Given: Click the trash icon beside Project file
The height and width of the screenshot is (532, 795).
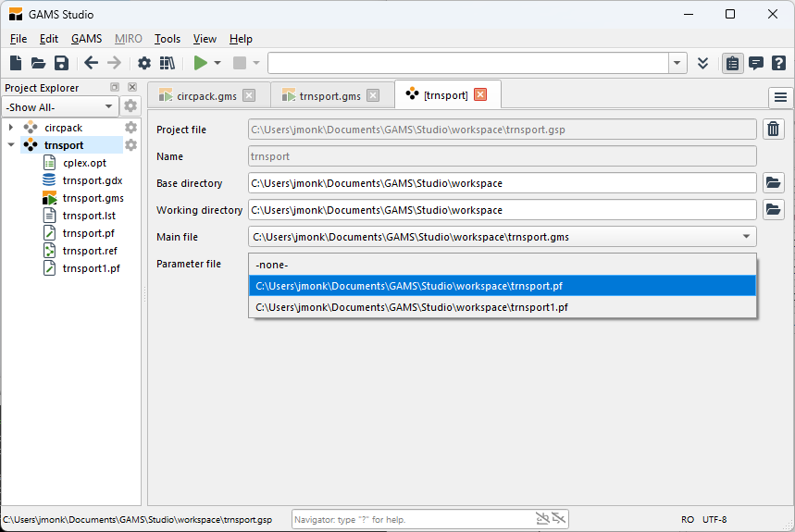Looking at the screenshot, I should 773,130.
